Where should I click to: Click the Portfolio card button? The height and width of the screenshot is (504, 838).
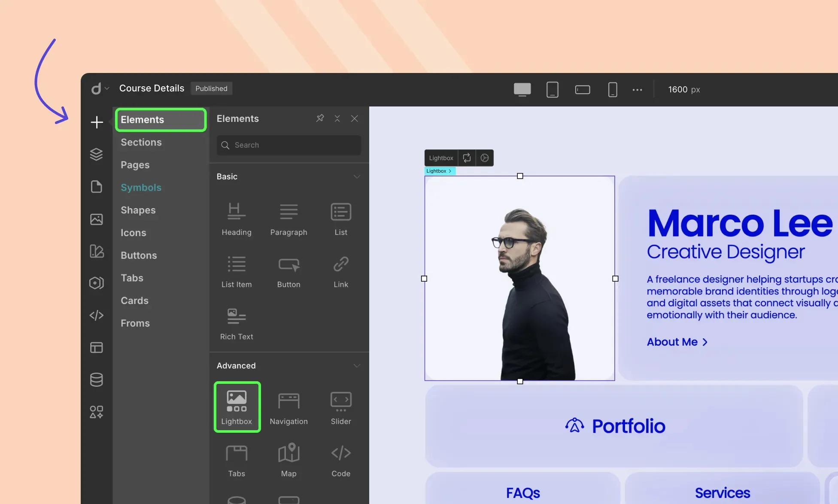pyautogui.click(x=614, y=426)
